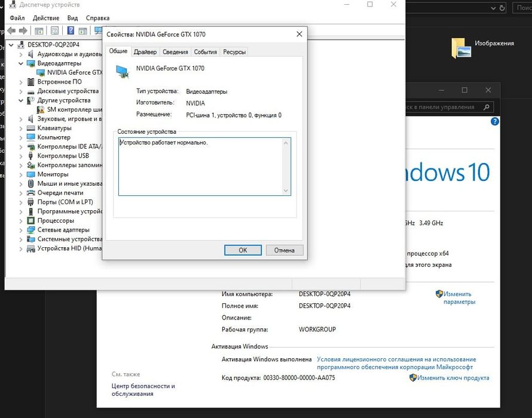Click the Видеоадаптеры category icon
This screenshot has height=418, width=532.
point(31,63)
